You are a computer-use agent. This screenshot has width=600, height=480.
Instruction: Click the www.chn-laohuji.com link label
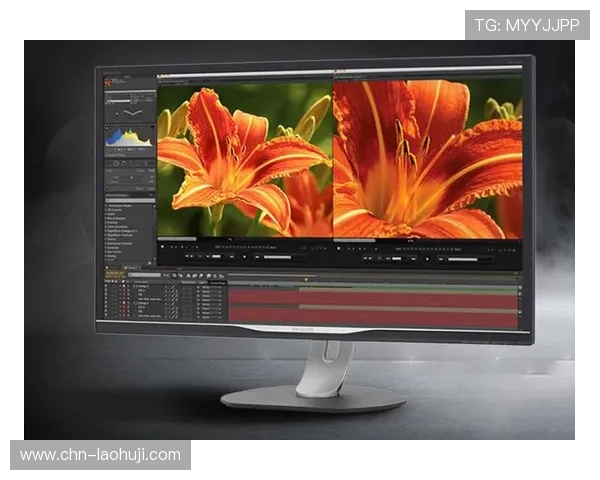(x=100, y=455)
